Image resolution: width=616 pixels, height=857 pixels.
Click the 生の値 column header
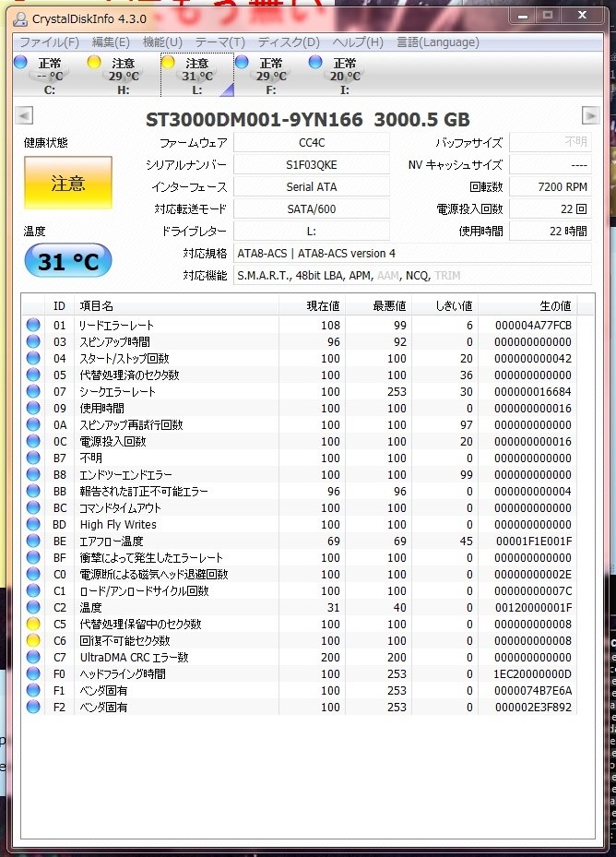(x=528, y=306)
